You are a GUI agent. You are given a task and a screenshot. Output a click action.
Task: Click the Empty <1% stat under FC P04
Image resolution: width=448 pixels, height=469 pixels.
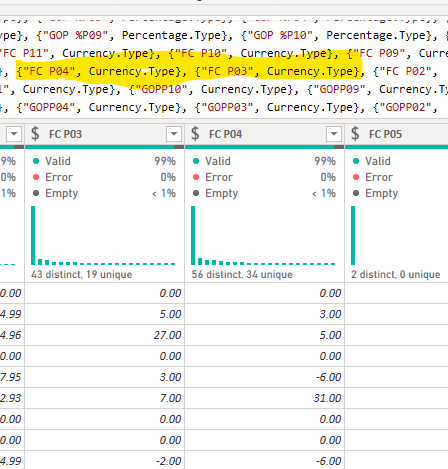coord(264,193)
